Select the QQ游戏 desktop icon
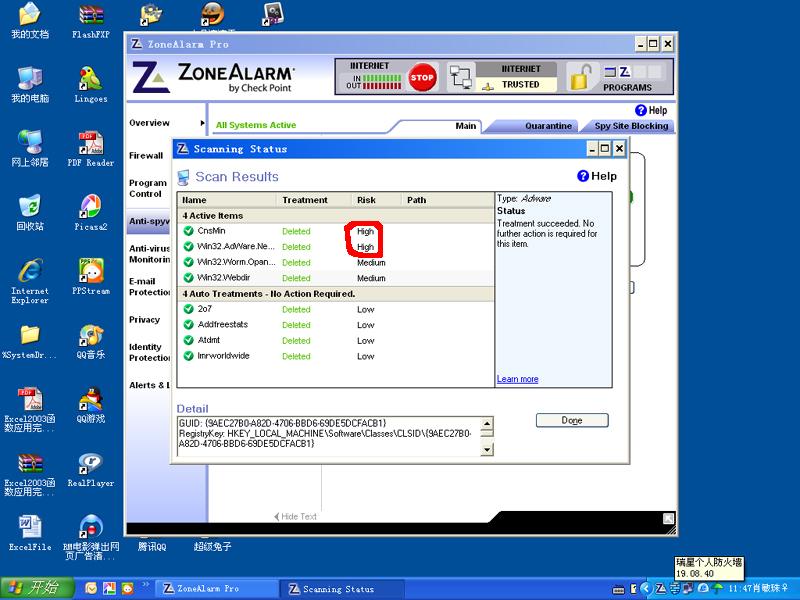The height and width of the screenshot is (600, 800). coord(91,405)
